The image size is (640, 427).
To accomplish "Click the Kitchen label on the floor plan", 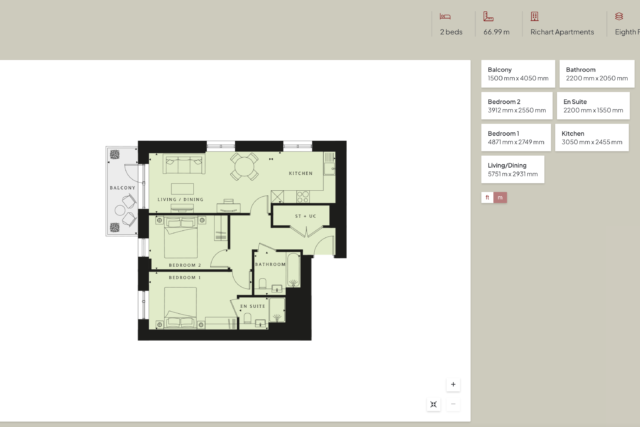I will (301, 174).
